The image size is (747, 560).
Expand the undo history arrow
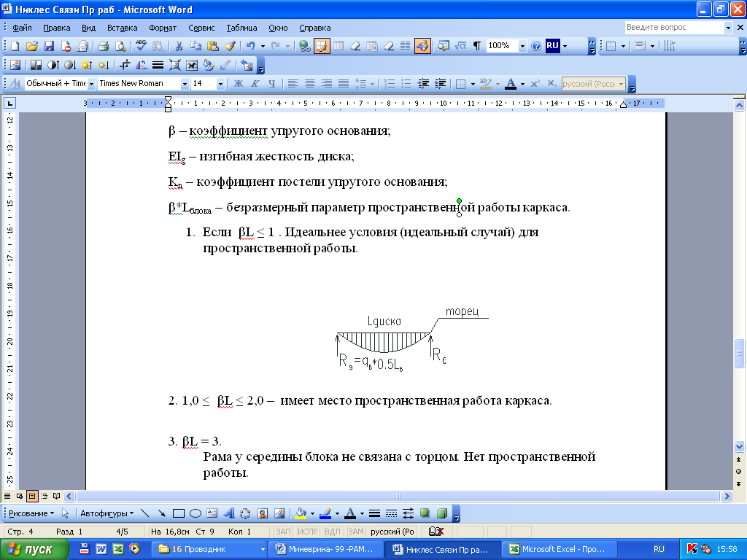pos(263,46)
